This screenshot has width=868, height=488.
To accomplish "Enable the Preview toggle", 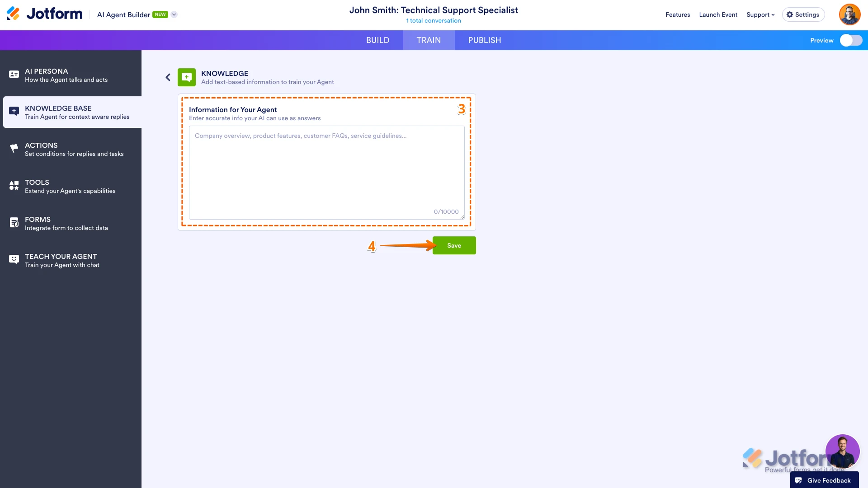I will [x=852, y=40].
